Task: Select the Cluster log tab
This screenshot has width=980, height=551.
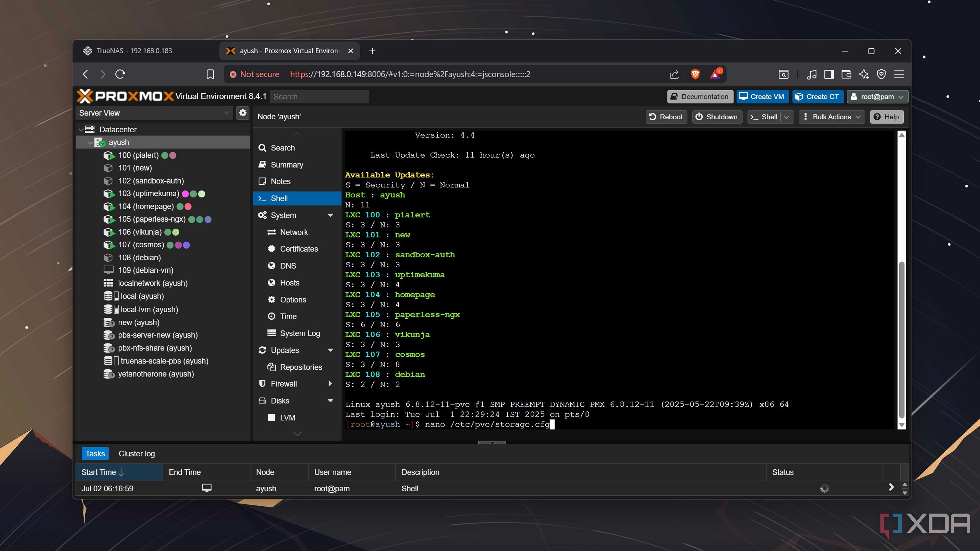Action: tap(137, 453)
